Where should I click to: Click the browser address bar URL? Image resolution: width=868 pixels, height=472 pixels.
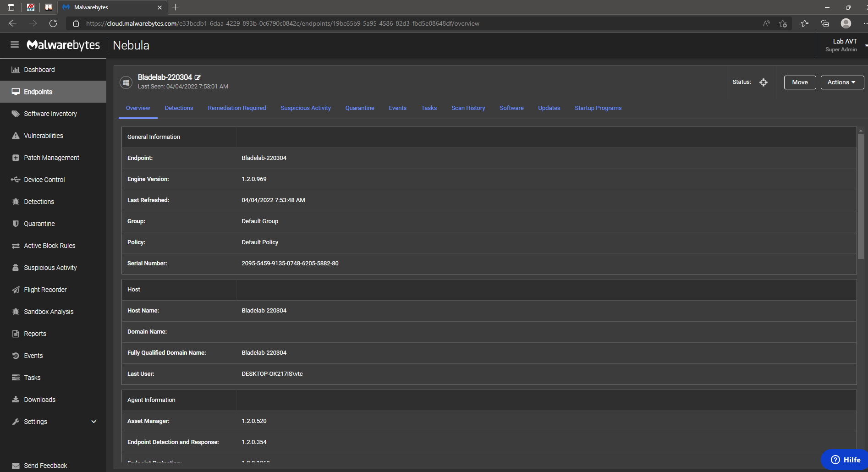click(282, 23)
